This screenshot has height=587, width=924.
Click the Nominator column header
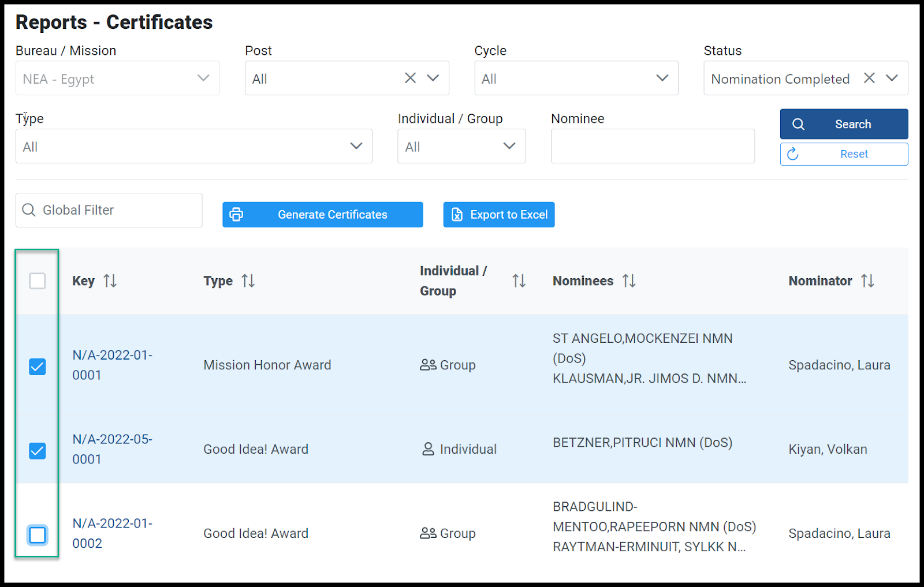[x=820, y=281]
